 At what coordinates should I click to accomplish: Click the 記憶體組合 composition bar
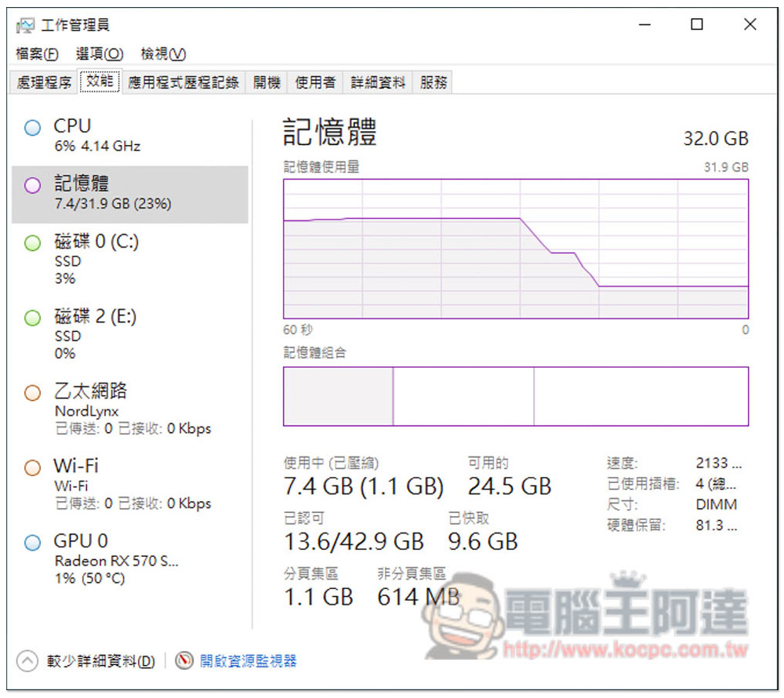tap(515, 396)
